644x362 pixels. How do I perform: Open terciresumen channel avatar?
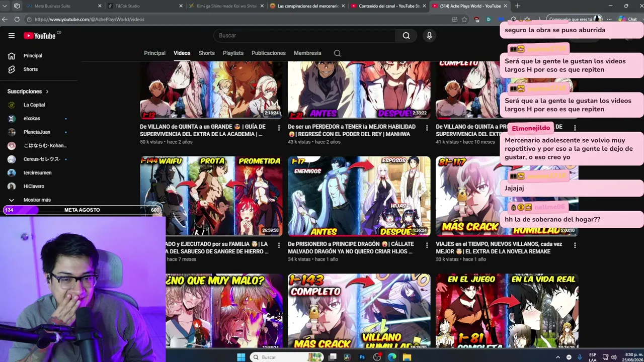click(12, 173)
